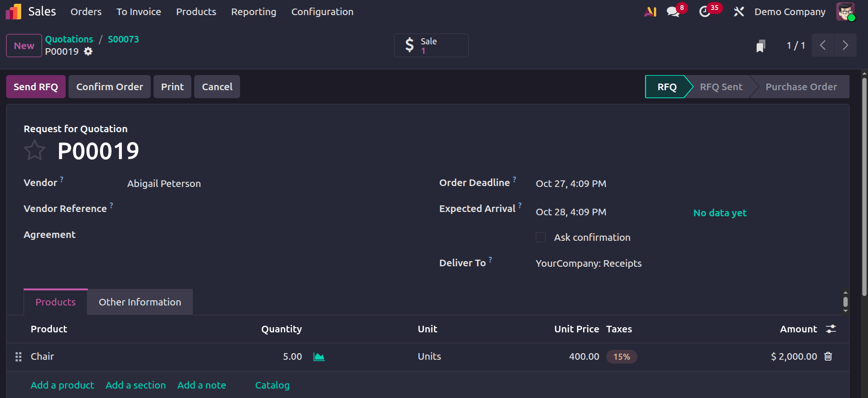This screenshot has width=868, height=398.
Task: Click the Confirm Order button
Action: tap(110, 87)
